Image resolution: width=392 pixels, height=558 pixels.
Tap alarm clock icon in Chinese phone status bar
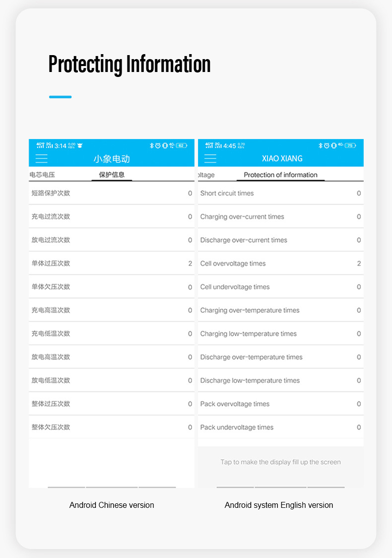[x=158, y=145]
